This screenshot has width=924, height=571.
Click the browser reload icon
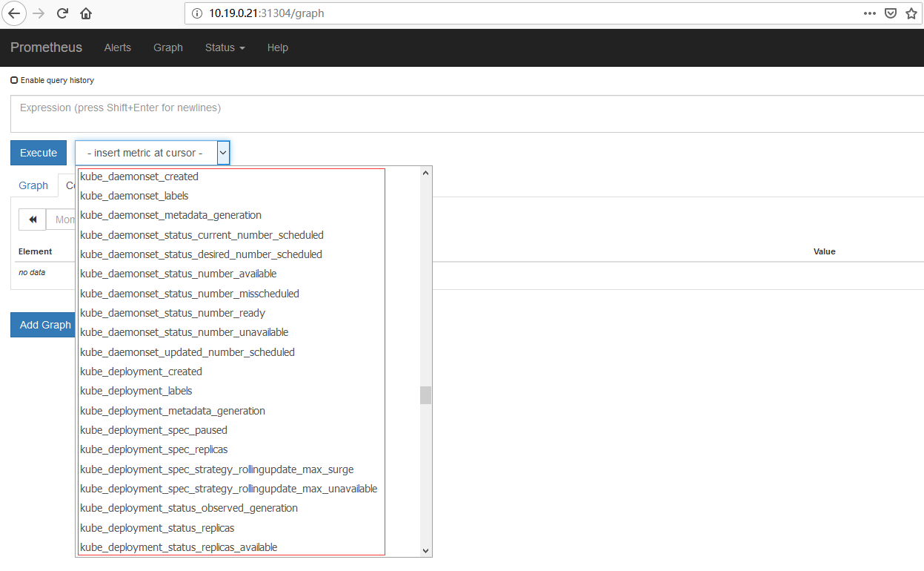pos(62,13)
